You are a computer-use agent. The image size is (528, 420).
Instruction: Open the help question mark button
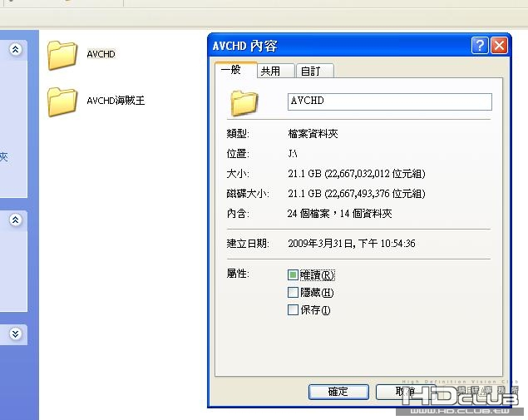[x=480, y=45]
